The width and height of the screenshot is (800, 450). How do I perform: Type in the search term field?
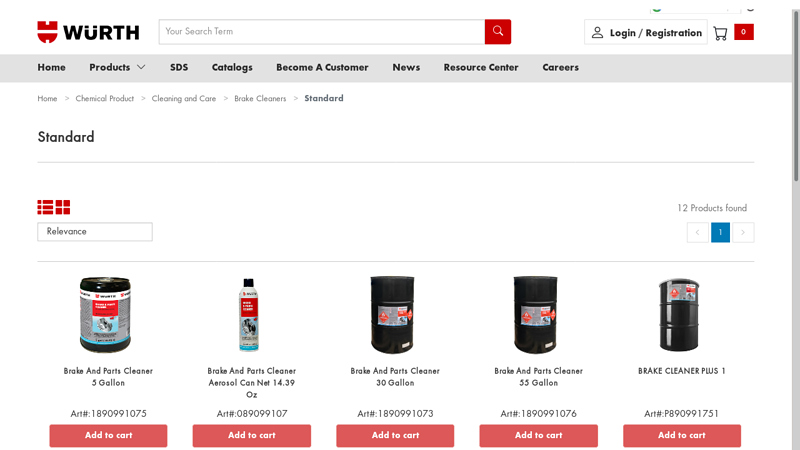pos(320,32)
